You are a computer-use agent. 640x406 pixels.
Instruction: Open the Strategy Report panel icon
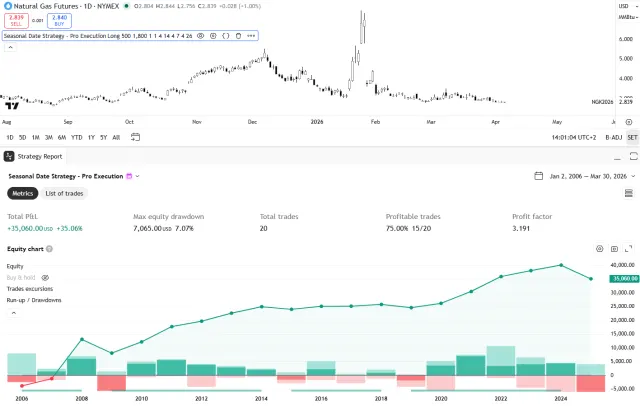[x=9, y=156]
